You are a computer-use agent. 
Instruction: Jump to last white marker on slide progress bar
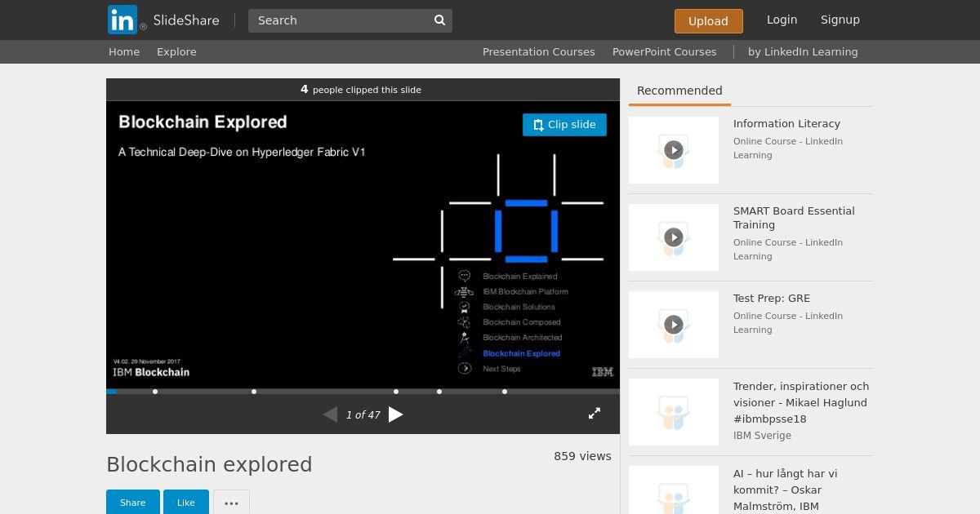(x=505, y=392)
